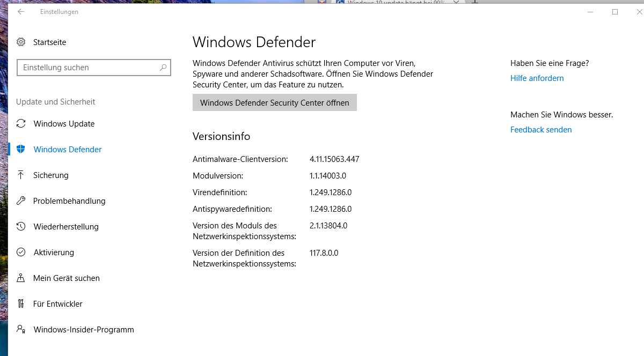This screenshot has height=356, width=644.
Task: Click Windows Defender Security Center öffnen
Action: point(275,103)
